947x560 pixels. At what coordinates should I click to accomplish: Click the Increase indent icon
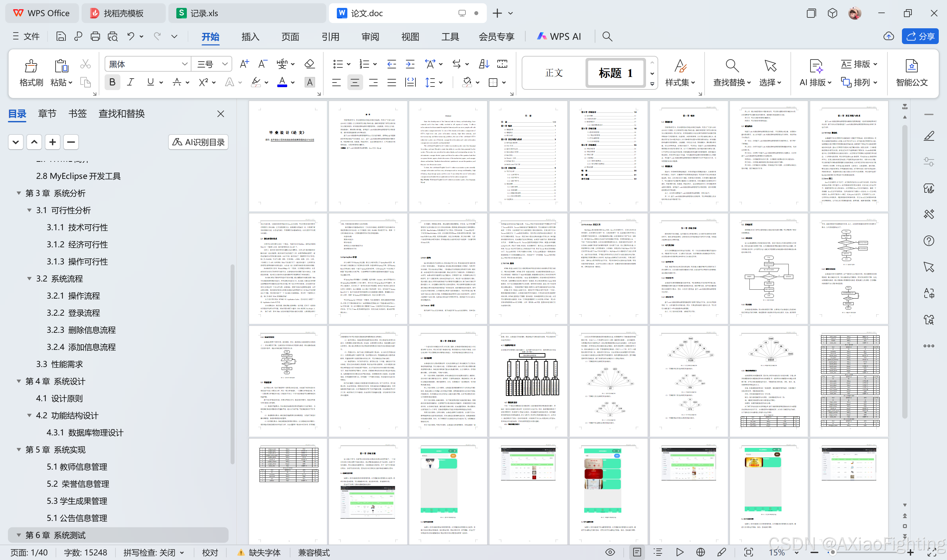click(410, 64)
